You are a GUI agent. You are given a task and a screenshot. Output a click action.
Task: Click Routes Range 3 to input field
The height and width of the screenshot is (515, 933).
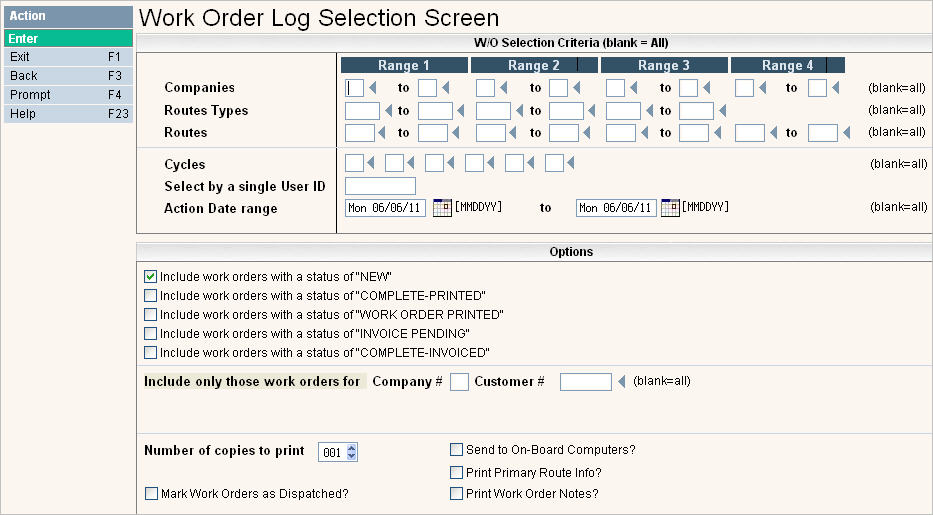click(x=694, y=133)
